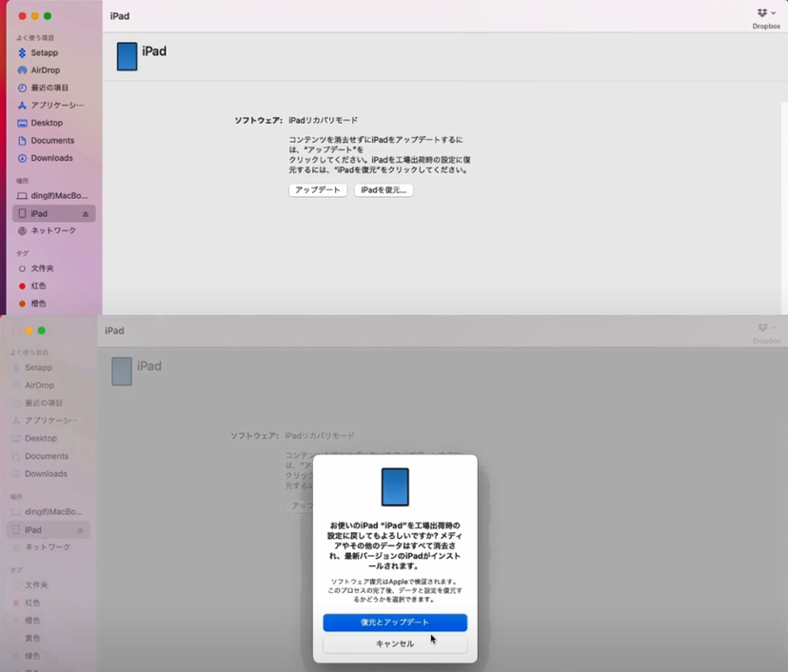This screenshot has width=788, height=672.
Task: Confirm with the blue 復元とアップデート button
Action: pos(395,623)
